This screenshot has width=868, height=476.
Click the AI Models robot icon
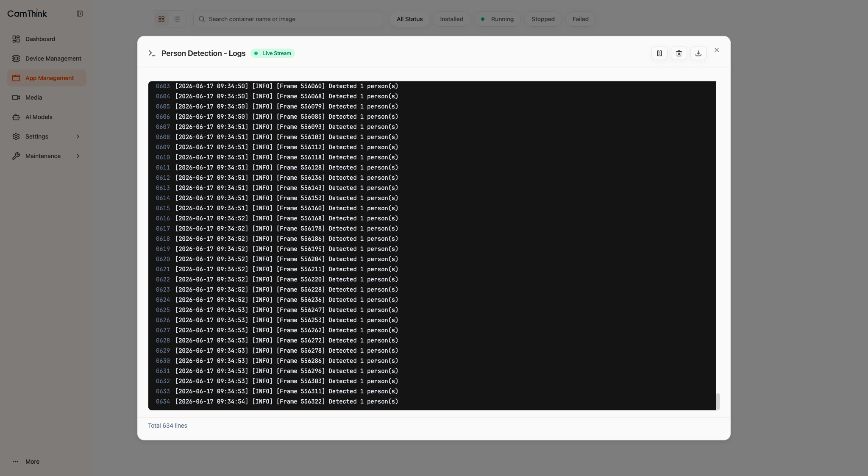(16, 117)
